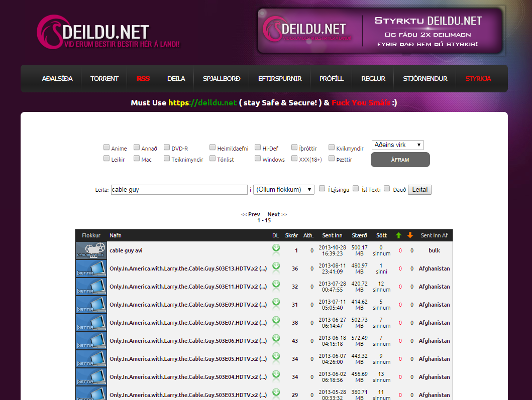Viewport: 532px width, 400px height.
Task: Click the Þættir category icon for S03E11
Action: pyautogui.click(x=91, y=287)
